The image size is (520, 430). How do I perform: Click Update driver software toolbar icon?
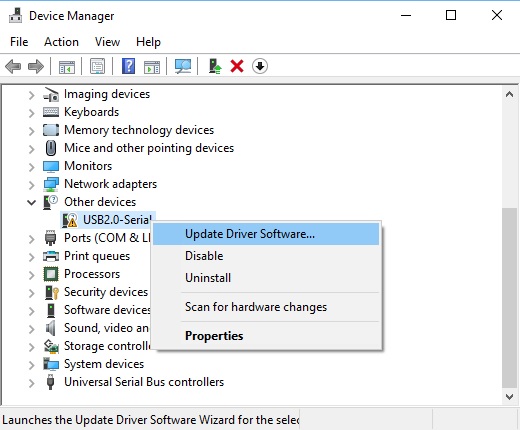point(215,66)
